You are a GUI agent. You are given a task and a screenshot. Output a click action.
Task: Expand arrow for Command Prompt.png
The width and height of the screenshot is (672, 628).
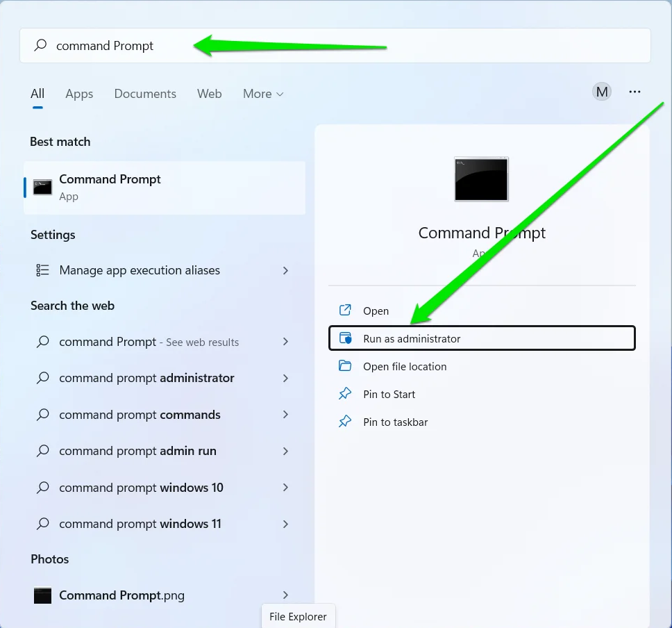[285, 595]
